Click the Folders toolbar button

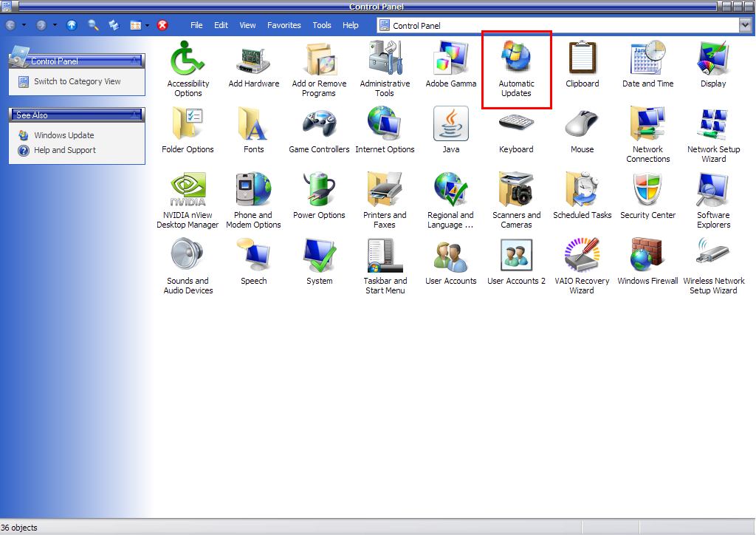112,24
